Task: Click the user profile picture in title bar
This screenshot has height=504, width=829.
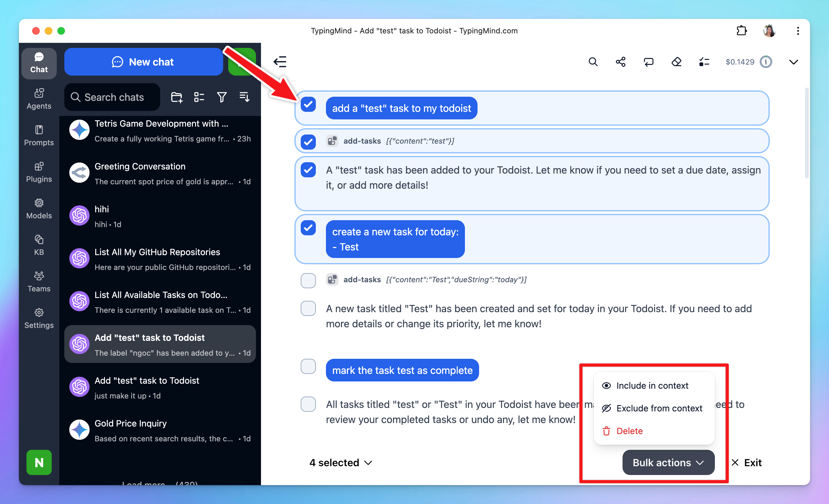Action: tap(769, 31)
